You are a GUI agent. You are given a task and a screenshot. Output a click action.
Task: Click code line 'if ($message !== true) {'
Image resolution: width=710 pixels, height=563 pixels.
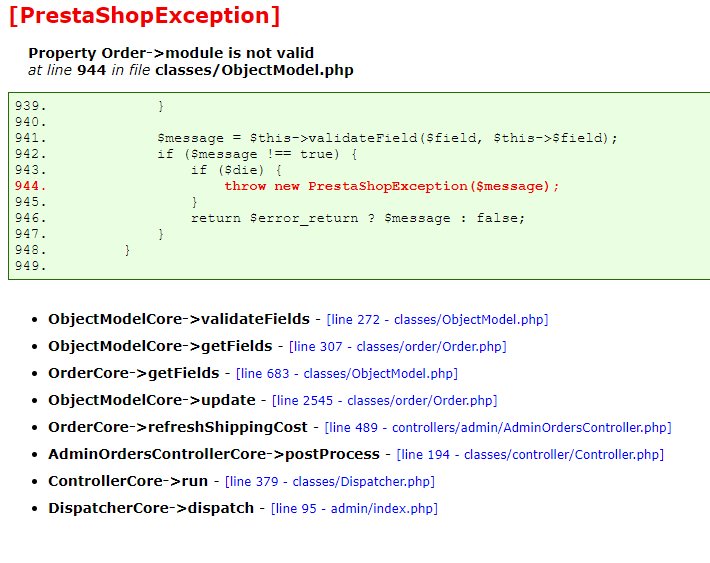257,154
